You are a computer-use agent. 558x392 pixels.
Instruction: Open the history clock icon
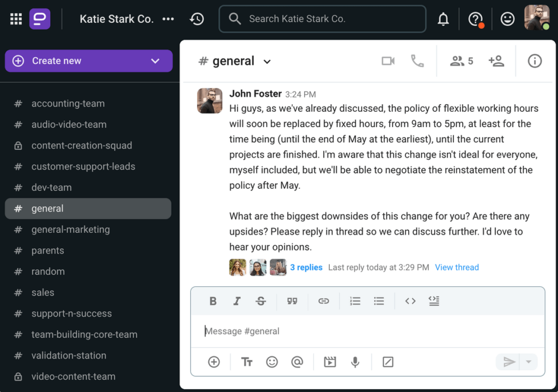coord(197,19)
